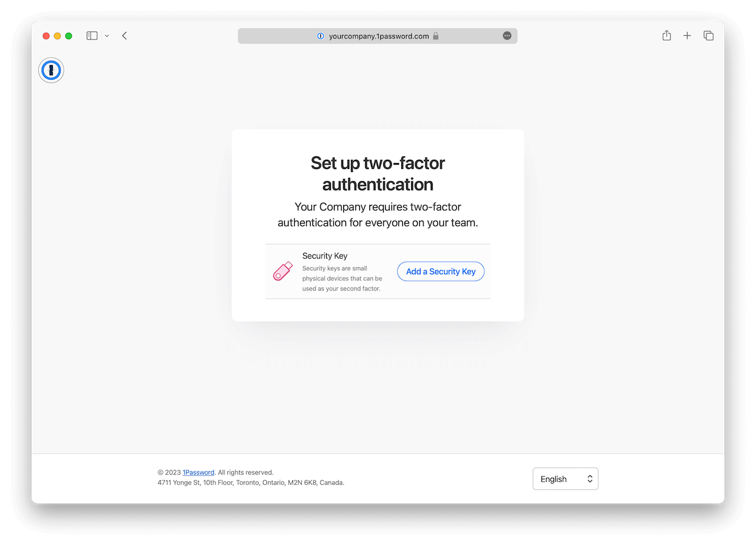Click the Set up two-factor authentication heading
The height and width of the screenshot is (545, 756).
tap(377, 173)
